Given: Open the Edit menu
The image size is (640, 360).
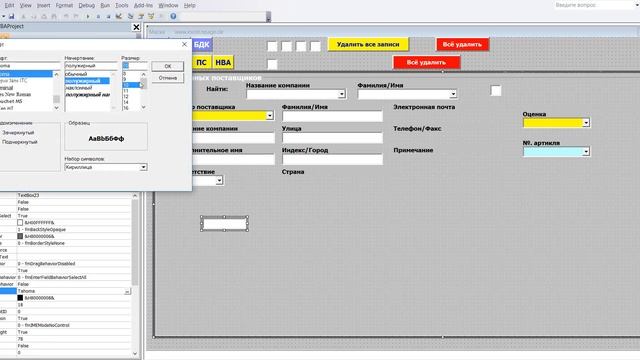Looking at the screenshot, I should click(x=9, y=5).
